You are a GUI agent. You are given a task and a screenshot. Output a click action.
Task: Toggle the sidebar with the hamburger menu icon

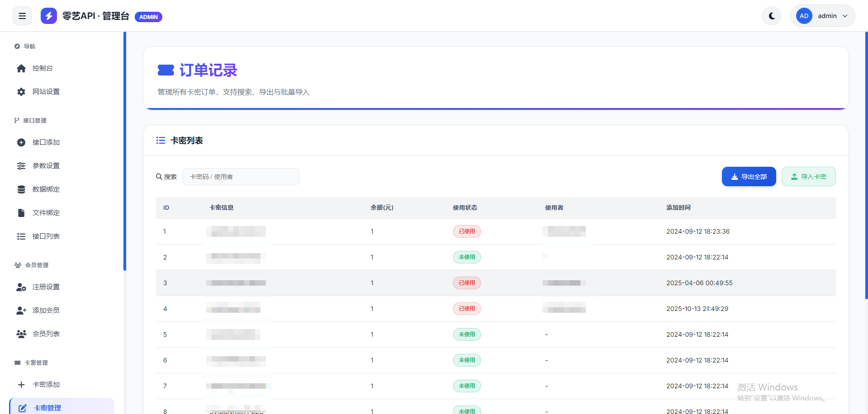pos(22,16)
